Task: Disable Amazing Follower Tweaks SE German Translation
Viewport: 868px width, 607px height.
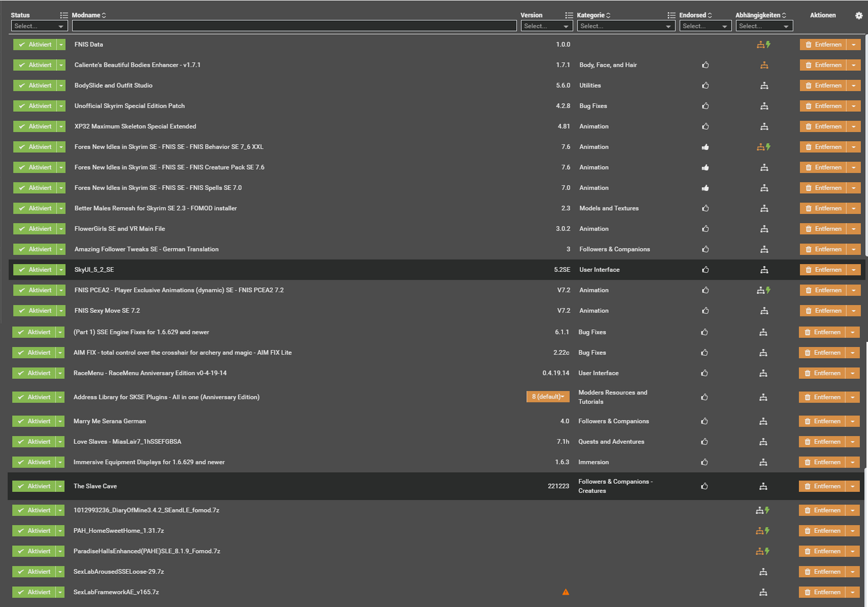Action: click(35, 249)
